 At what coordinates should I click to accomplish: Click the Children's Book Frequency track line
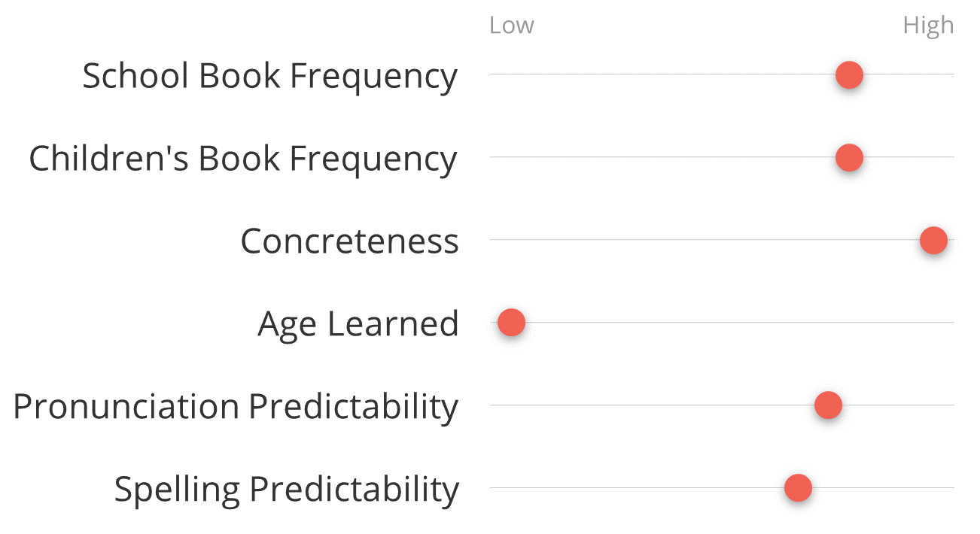click(722, 156)
